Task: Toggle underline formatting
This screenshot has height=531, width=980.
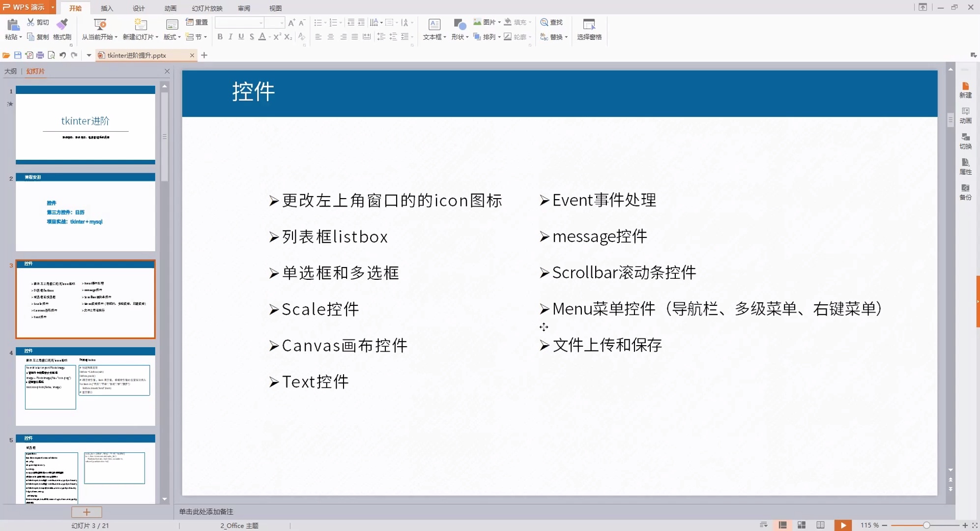Action: pos(241,37)
